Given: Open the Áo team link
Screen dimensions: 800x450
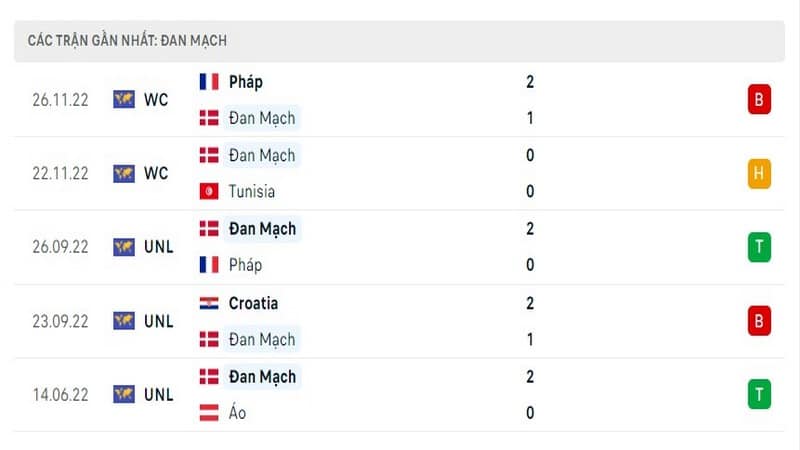Looking at the screenshot, I should tap(237, 412).
